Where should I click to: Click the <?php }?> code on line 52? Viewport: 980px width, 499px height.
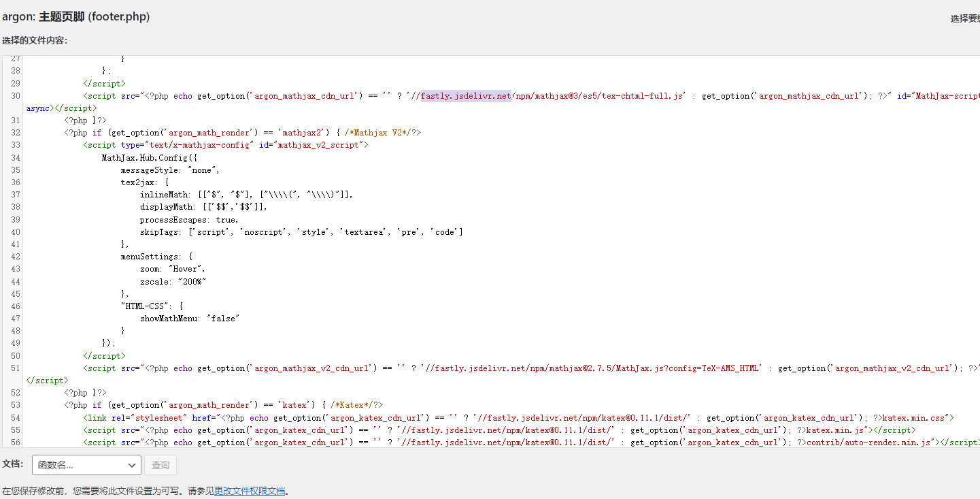coord(85,393)
